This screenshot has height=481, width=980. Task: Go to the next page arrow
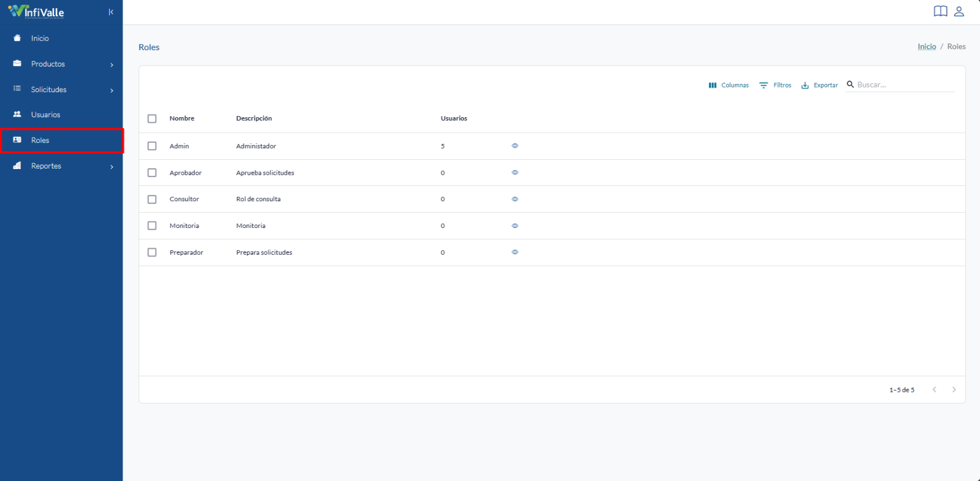pos(954,389)
